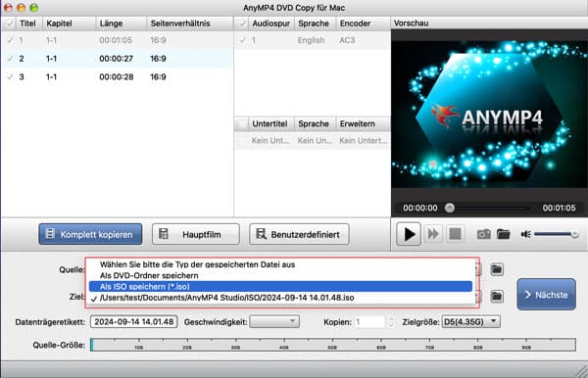Toggle checkbox for title 1
Screen dimensions: 588x378
click(x=11, y=40)
